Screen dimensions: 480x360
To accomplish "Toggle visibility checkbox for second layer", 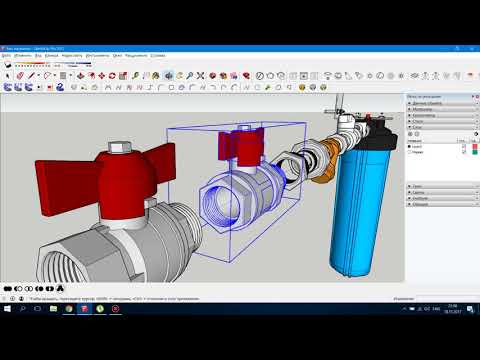I will coord(464,152).
